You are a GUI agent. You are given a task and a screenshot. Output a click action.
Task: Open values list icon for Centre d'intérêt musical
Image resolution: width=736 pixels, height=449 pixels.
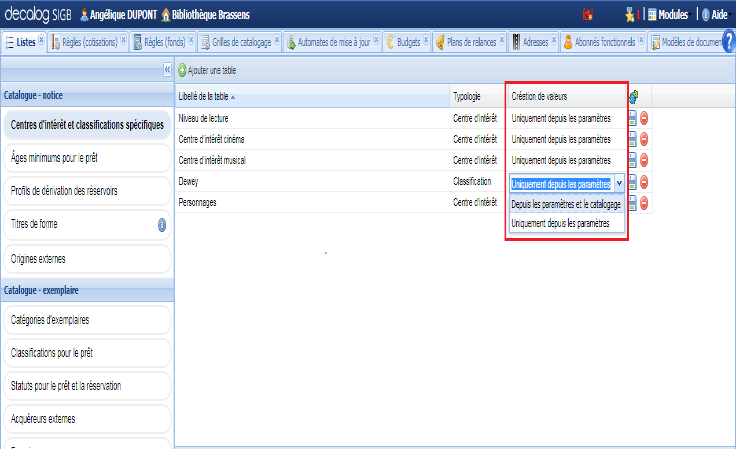click(633, 160)
